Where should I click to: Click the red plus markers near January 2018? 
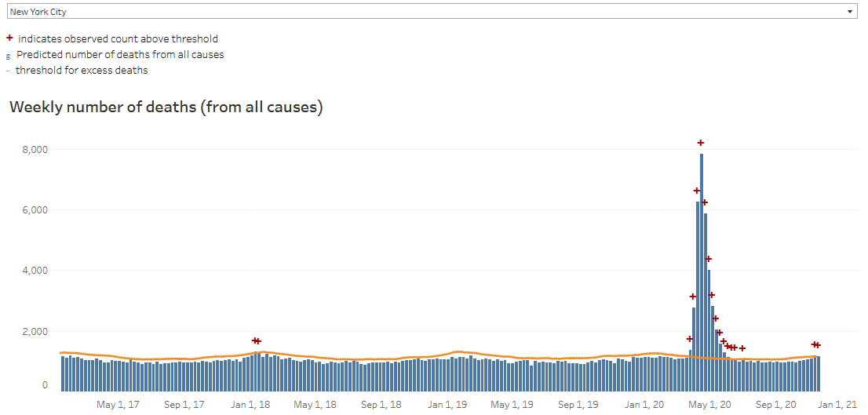point(257,340)
